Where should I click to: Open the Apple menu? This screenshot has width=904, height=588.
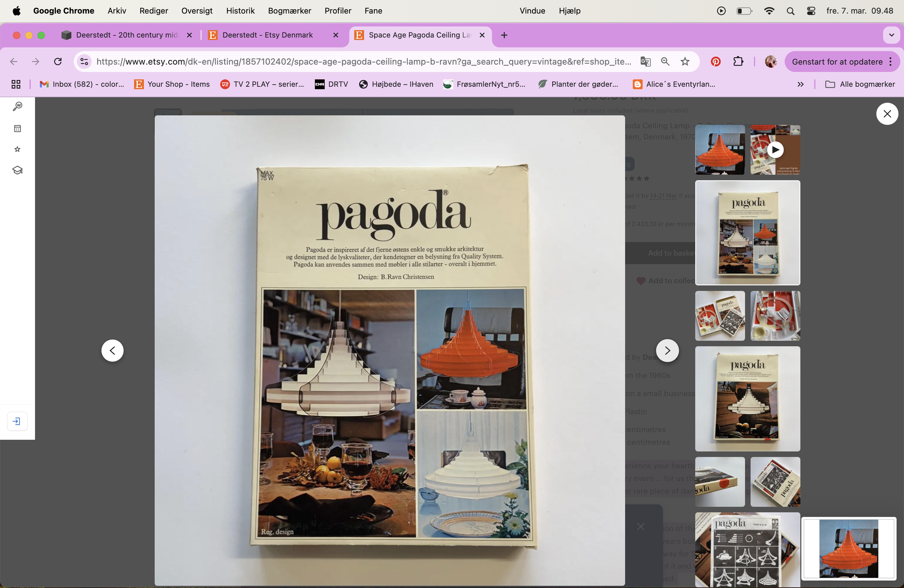tap(16, 10)
